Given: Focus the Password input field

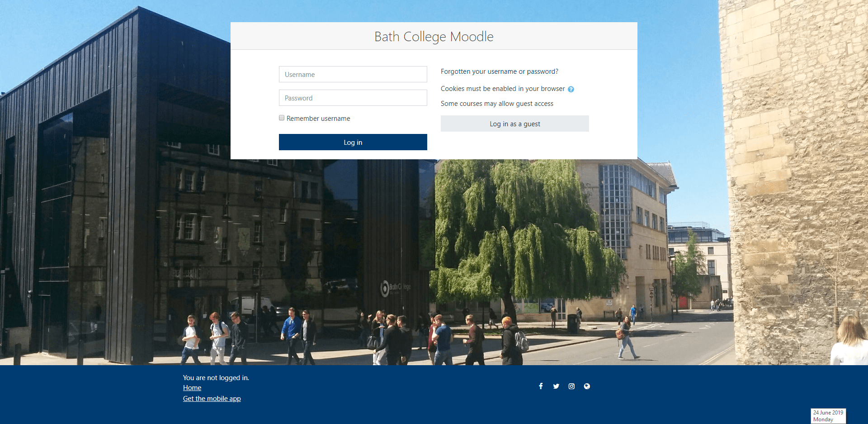Looking at the screenshot, I should (353, 98).
